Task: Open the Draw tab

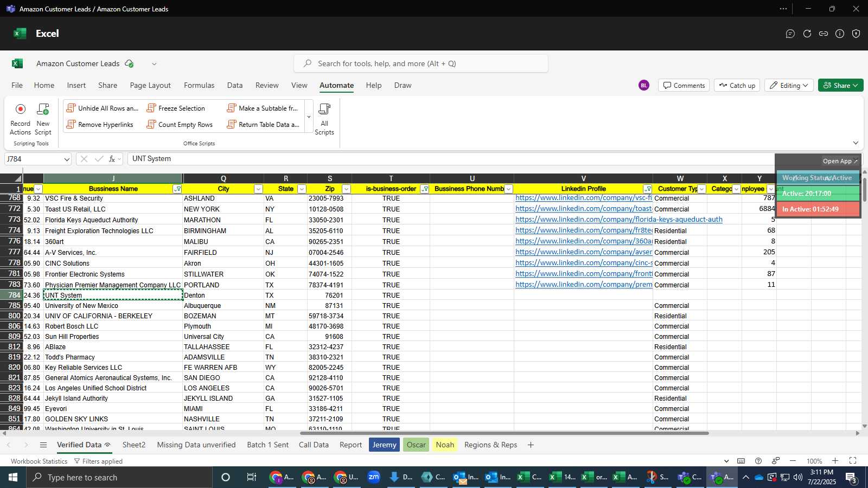Action: click(x=403, y=85)
